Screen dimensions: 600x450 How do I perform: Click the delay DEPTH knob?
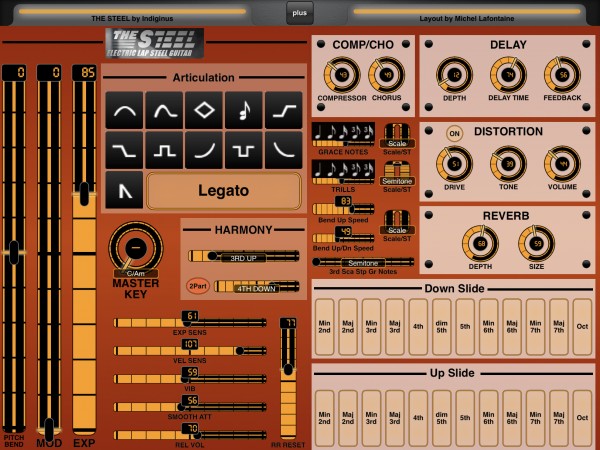pyautogui.click(x=455, y=75)
